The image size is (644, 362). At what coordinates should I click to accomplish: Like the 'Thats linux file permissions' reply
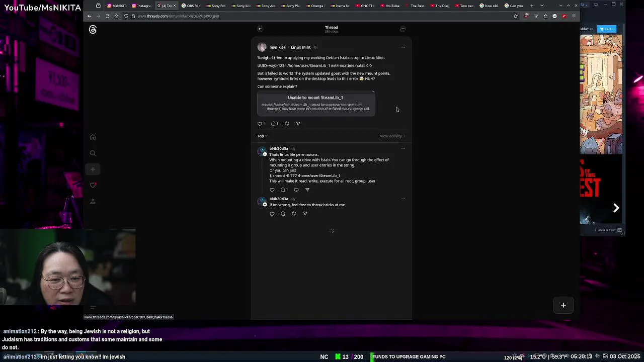coord(272,190)
